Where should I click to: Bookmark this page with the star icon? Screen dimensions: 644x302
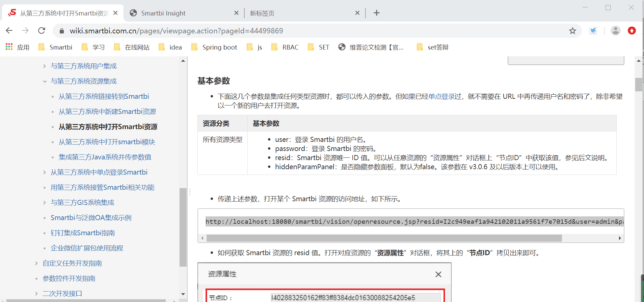(x=572, y=31)
